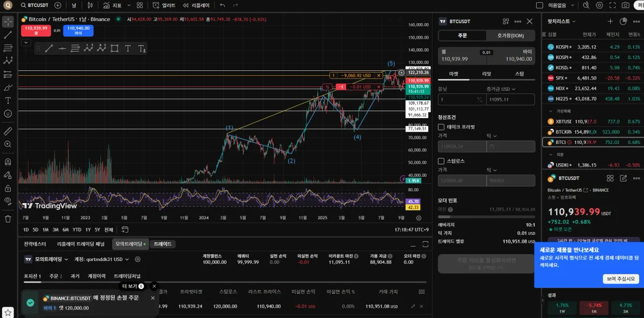Image resolution: width=644 pixels, height=318 pixels.
Task: Open the 주문 2 orders tab in account panel
Action: [x=56, y=276]
